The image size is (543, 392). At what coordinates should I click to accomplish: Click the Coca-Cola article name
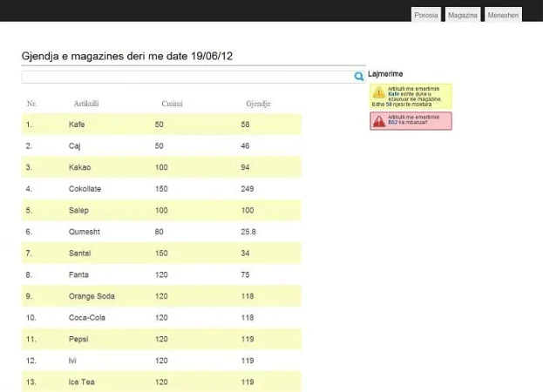coord(86,318)
